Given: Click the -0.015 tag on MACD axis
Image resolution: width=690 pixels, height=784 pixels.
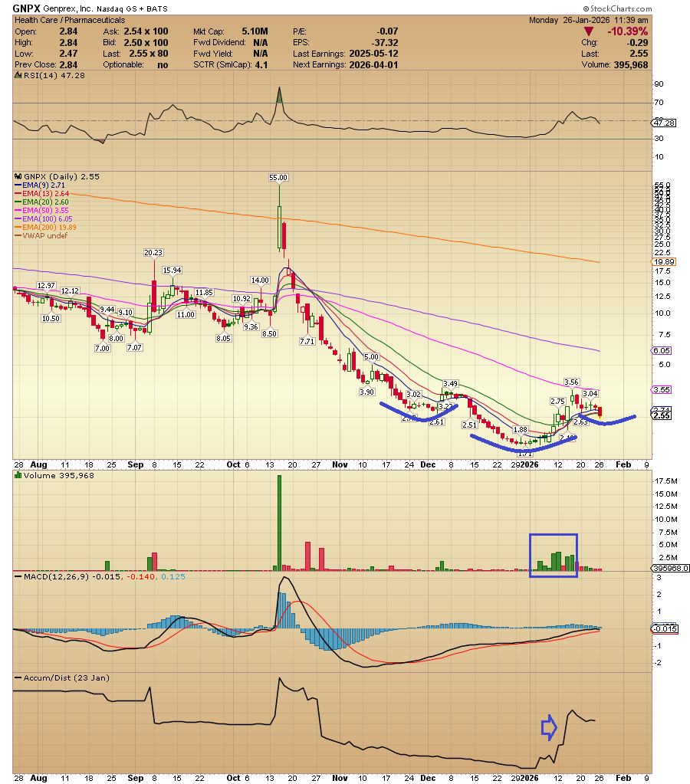Looking at the screenshot, I should [x=665, y=628].
